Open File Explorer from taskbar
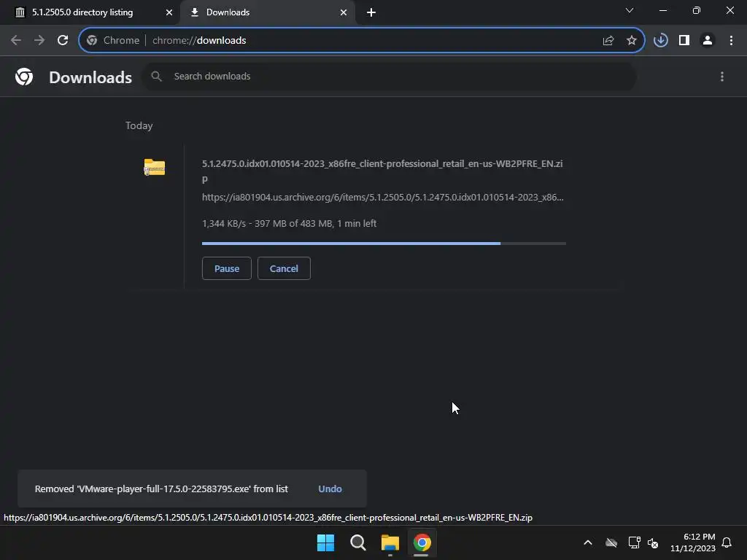 (x=390, y=542)
